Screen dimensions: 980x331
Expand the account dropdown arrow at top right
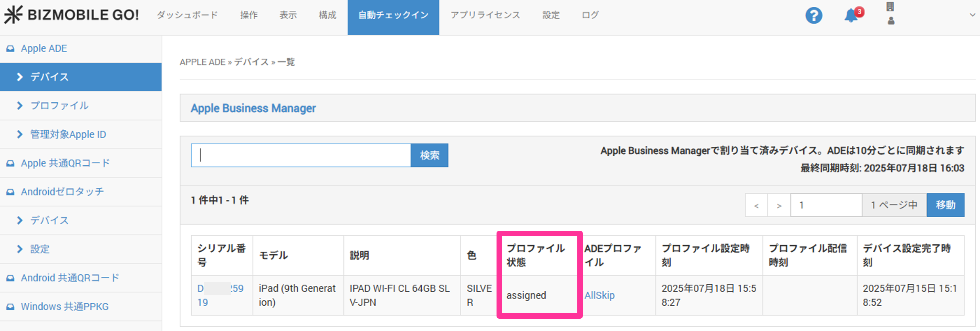pos(972,15)
